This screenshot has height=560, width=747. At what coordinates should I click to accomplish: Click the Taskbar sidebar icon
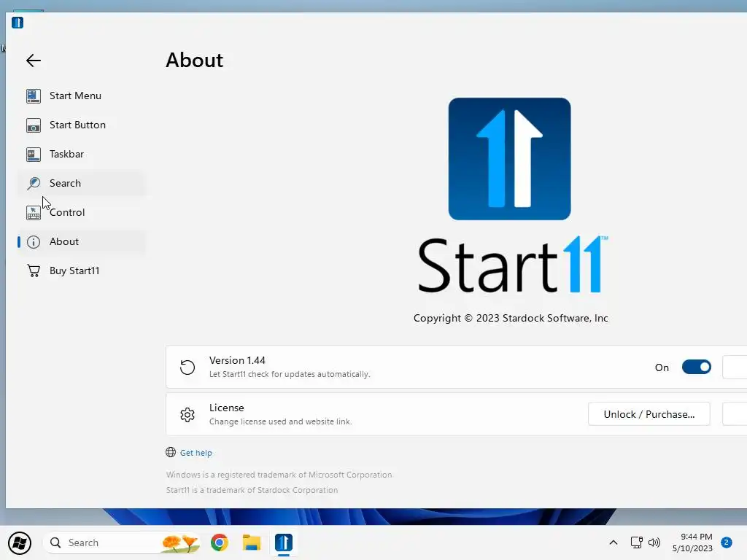point(34,155)
